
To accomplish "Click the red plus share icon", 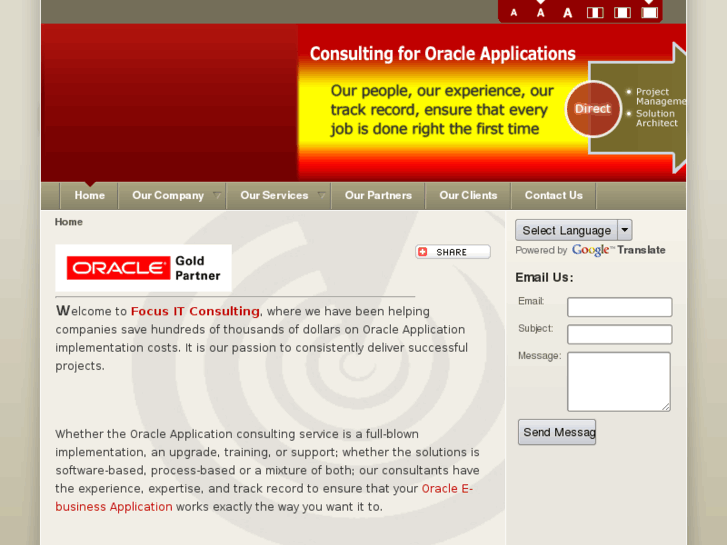I will coord(422,252).
